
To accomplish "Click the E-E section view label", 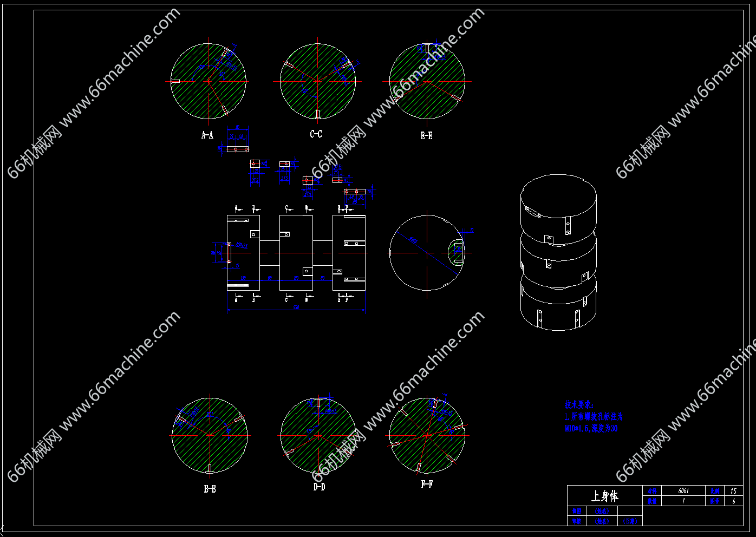I will (x=426, y=136).
